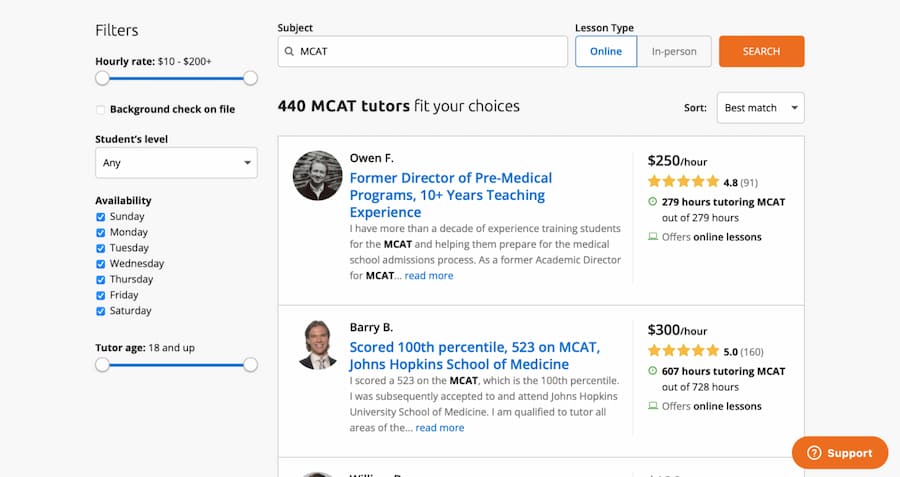Viewport: 900px width, 477px height.
Task: Select the Online lesson type tab
Action: tap(606, 51)
